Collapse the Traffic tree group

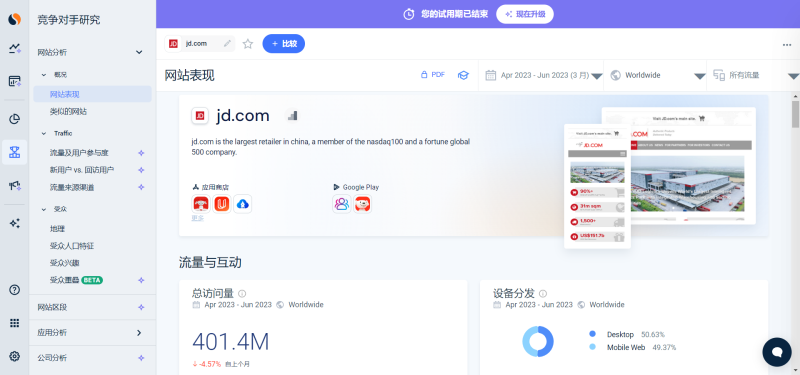point(44,134)
